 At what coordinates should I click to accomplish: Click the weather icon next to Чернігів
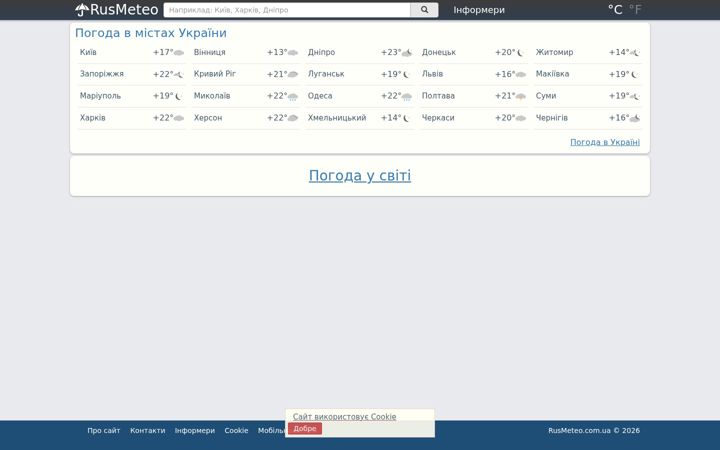[635, 118]
